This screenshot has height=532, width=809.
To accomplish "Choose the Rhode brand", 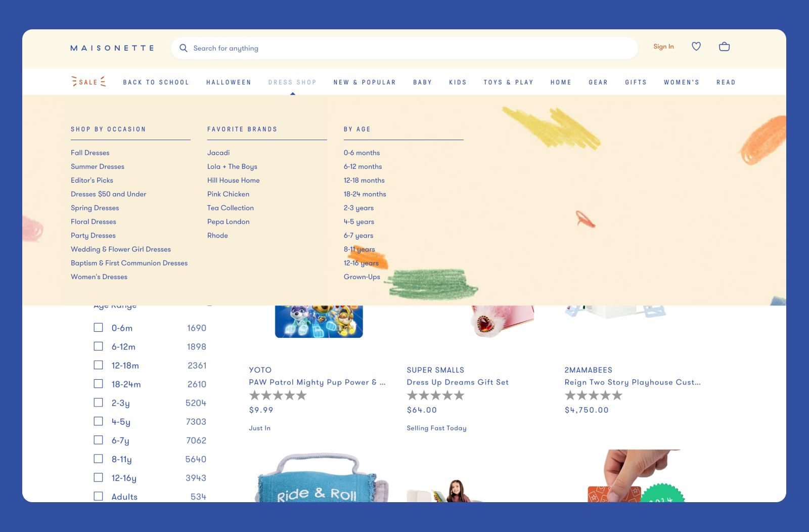I will click(x=217, y=236).
